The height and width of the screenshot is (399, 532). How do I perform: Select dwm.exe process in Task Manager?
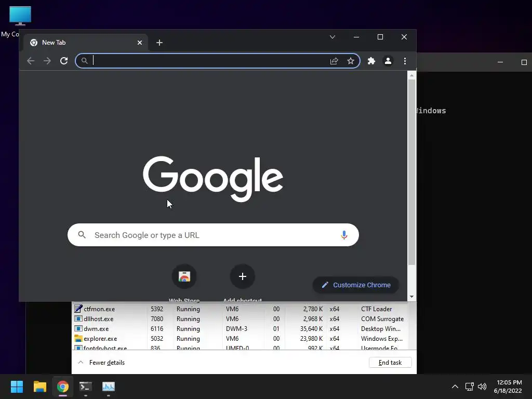tap(240, 329)
